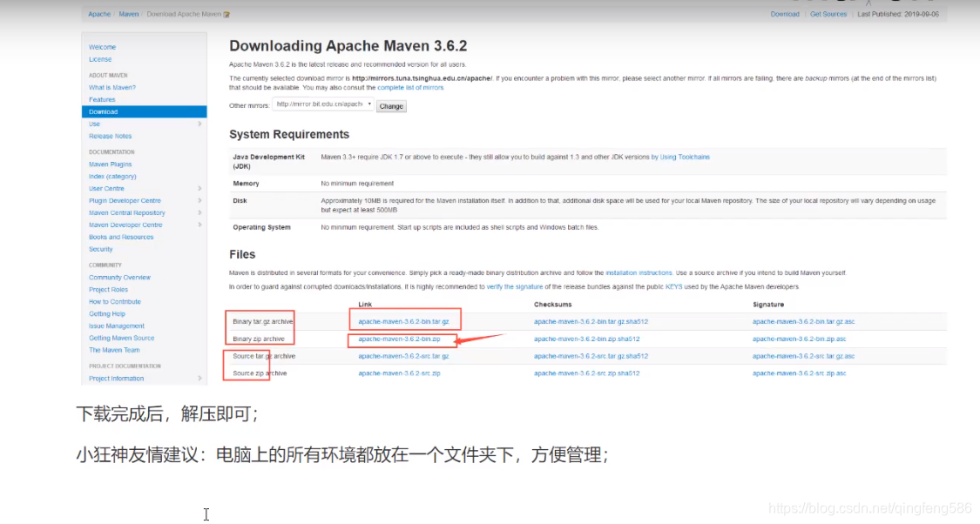The image size is (980, 524).
Task: Expand the Maven Developer Centre chevron
Action: click(199, 225)
